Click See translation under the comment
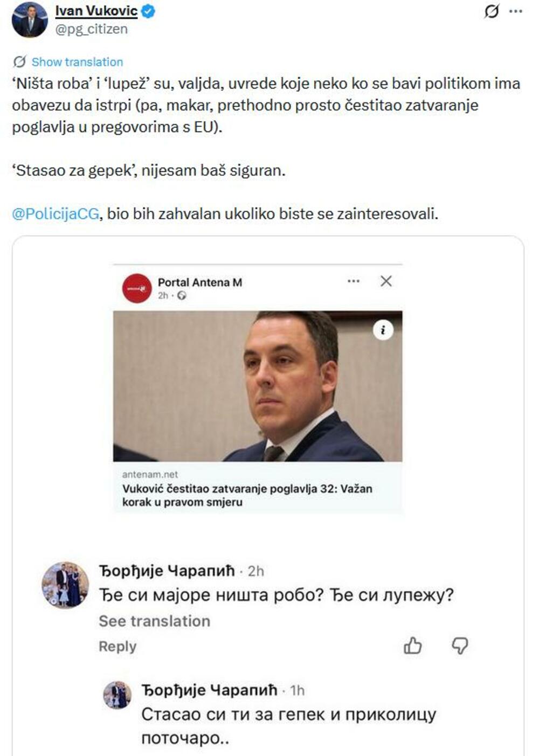 coord(154,621)
